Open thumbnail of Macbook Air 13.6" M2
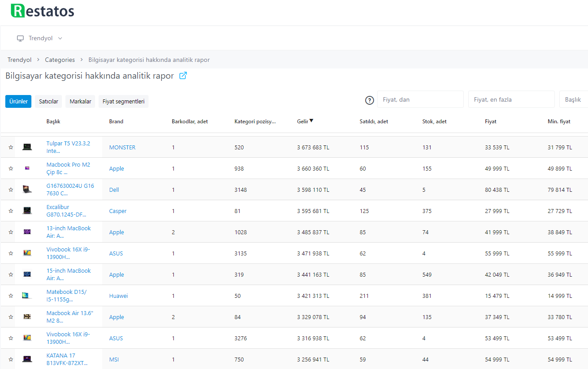Image resolution: width=588 pixels, height=369 pixels. pos(27,317)
